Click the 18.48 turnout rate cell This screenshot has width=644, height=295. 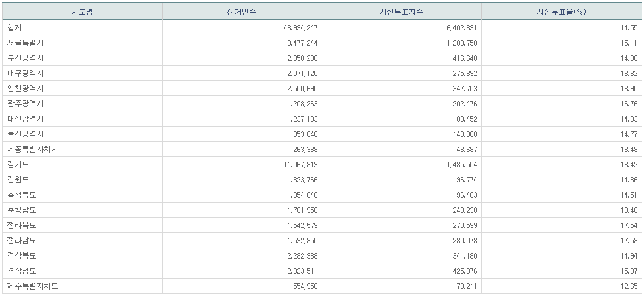628,149
